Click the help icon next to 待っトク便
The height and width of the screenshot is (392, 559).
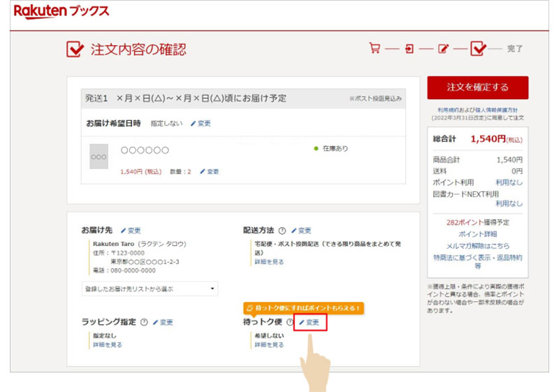(x=290, y=322)
